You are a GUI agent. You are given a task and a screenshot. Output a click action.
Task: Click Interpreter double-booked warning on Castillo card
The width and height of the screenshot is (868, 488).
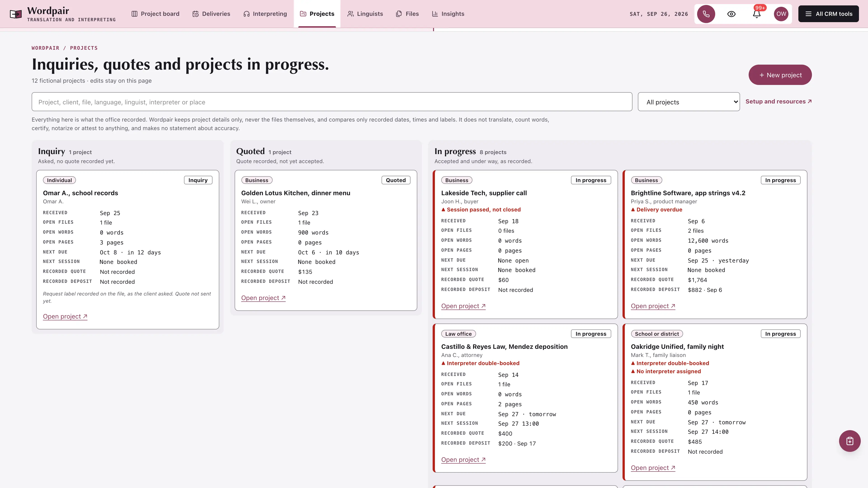[x=480, y=363]
